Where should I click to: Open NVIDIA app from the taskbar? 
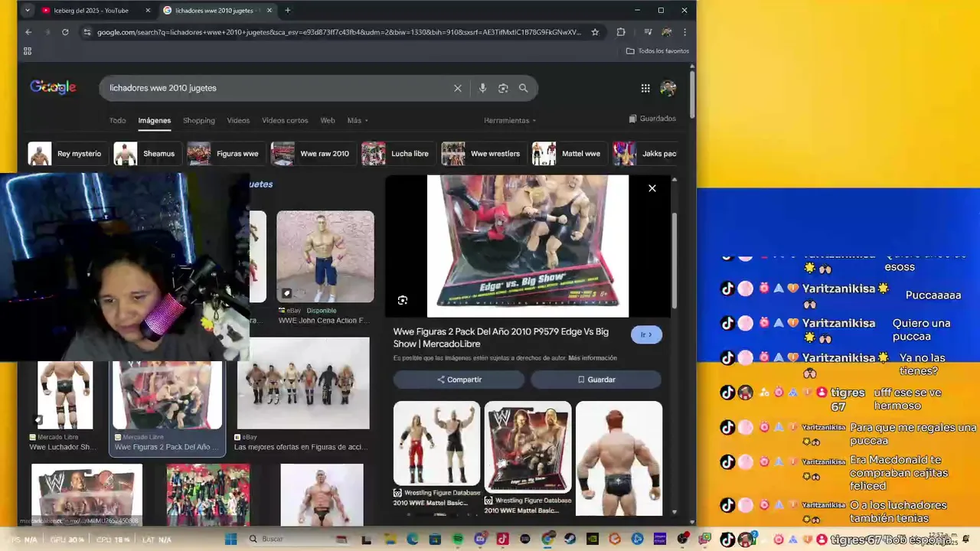(593, 540)
